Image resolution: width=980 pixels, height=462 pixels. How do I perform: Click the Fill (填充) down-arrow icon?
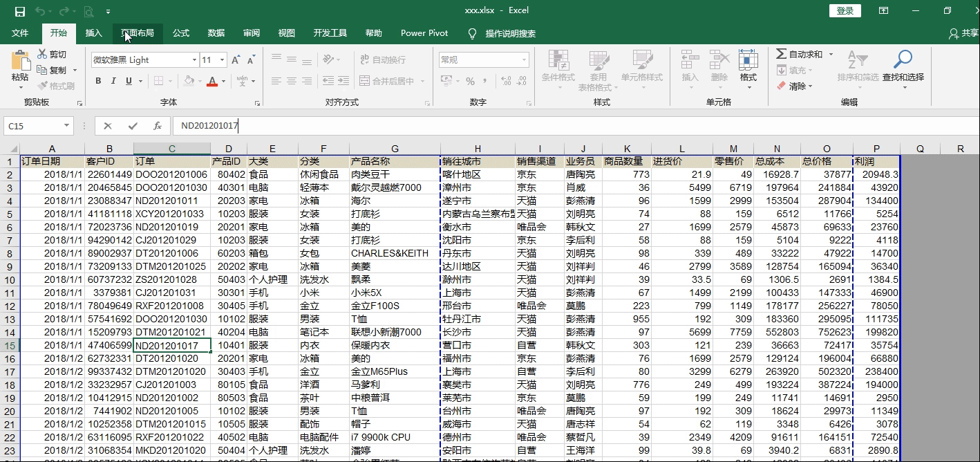pyautogui.click(x=781, y=70)
